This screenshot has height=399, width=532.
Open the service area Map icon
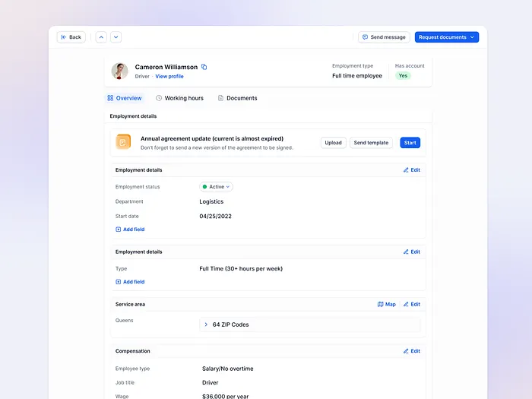pyautogui.click(x=381, y=304)
